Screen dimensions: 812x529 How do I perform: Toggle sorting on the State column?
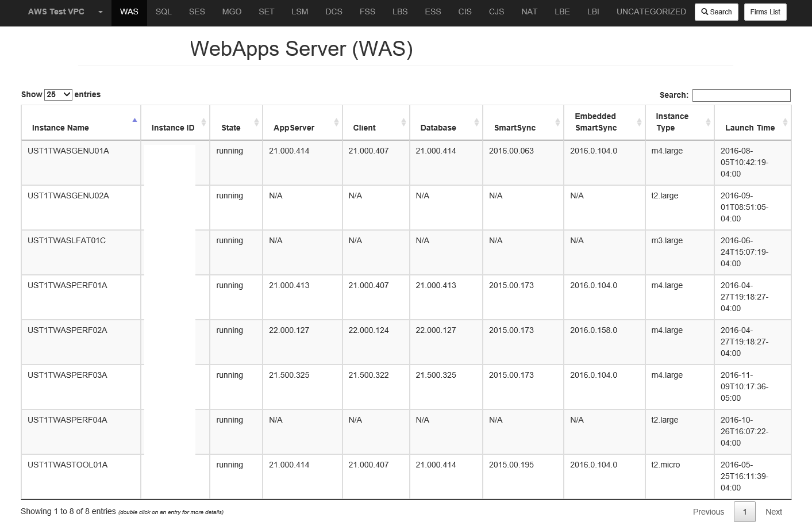[x=256, y=122]
